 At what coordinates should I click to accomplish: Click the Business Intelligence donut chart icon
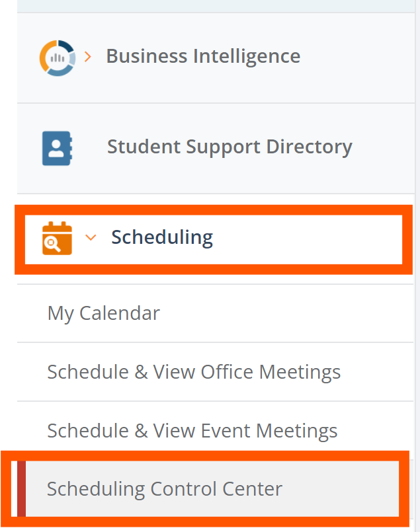(x=58, y=57)
